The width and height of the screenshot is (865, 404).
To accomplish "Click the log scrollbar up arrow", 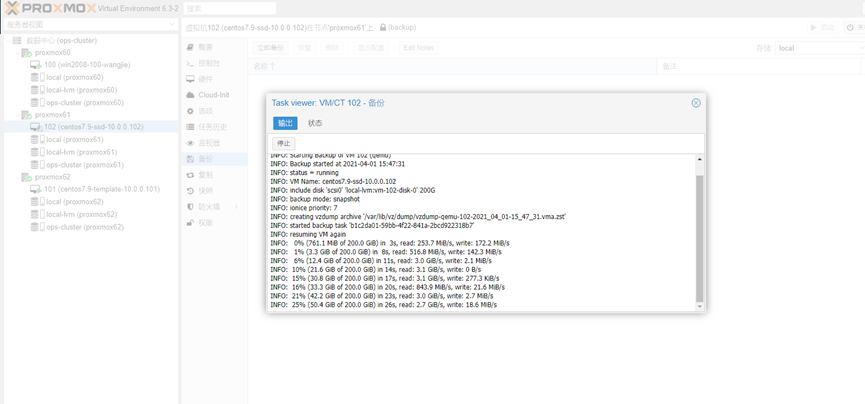I will 700,160.
